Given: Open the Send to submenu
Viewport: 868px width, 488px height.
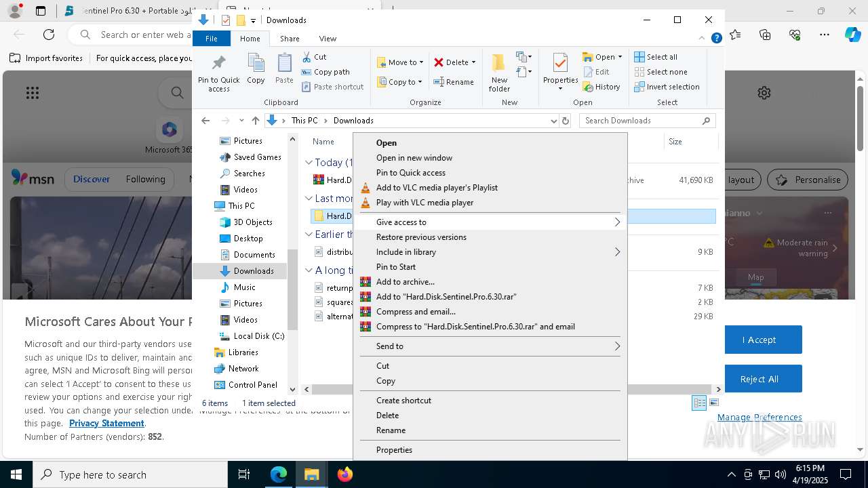Looking at the screenshot, I should click(x=489, y=346).
